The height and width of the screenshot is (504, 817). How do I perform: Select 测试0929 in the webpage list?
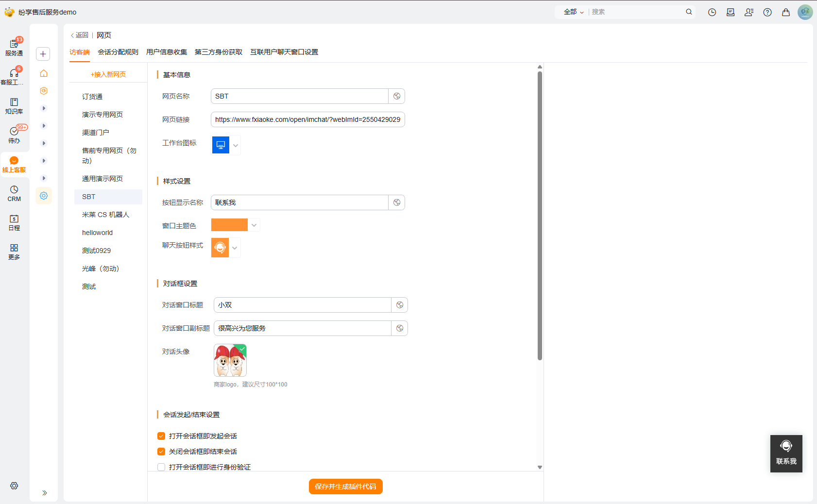tap(108, 251)
